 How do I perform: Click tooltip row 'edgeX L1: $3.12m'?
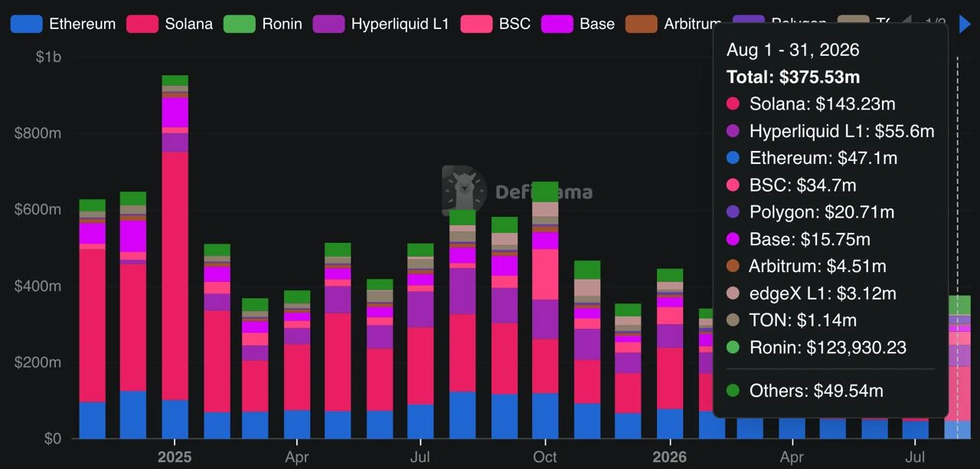pyautogui.click(x=811, y=293)
